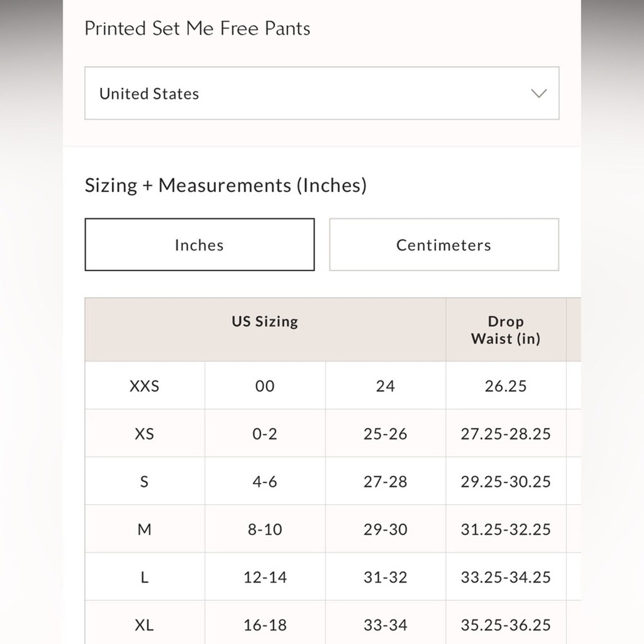Select the 0-2 sizing cell
The width and height of the screenshot is (644, 644).
[265, 434]
